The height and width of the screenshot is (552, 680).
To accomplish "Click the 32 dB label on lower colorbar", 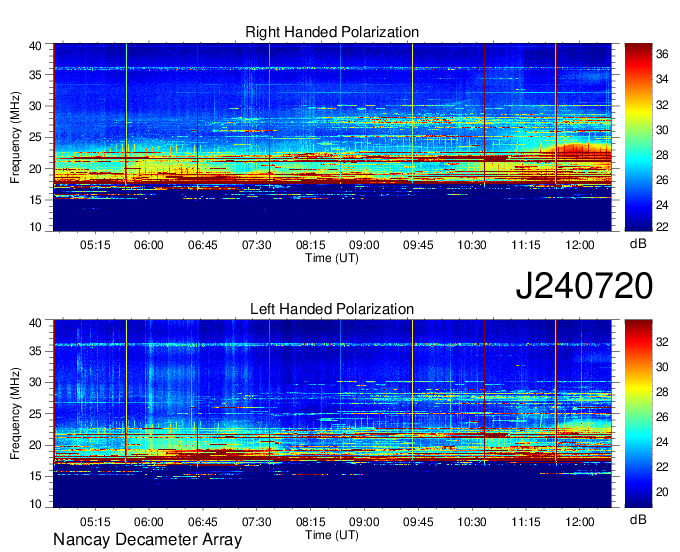I will pyautogui.click(x=662, y=342).
